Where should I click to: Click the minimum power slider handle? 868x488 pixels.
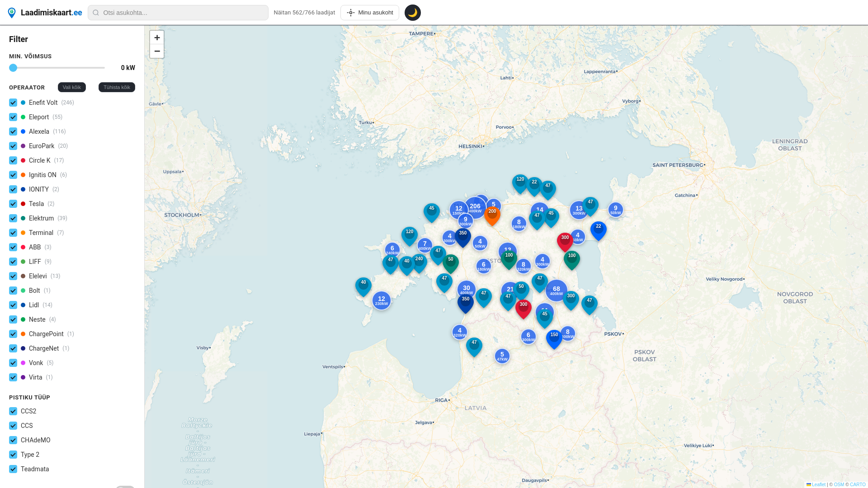click(x=13, y=68)
